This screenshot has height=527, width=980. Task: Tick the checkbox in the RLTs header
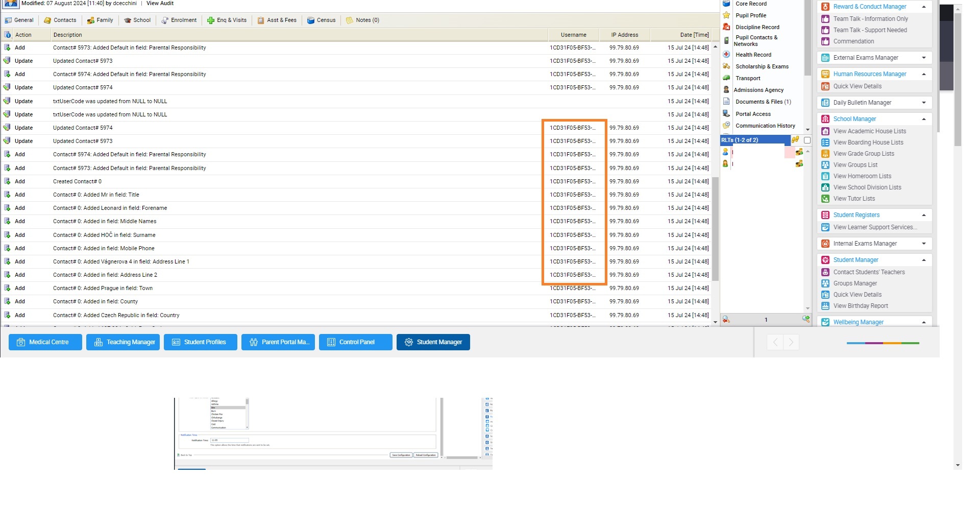click(807, 140)
